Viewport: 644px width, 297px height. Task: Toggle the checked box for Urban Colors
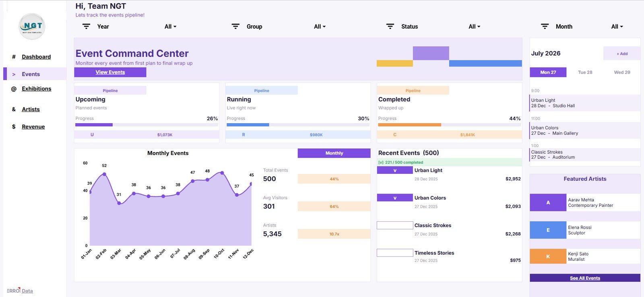point(395,198)
